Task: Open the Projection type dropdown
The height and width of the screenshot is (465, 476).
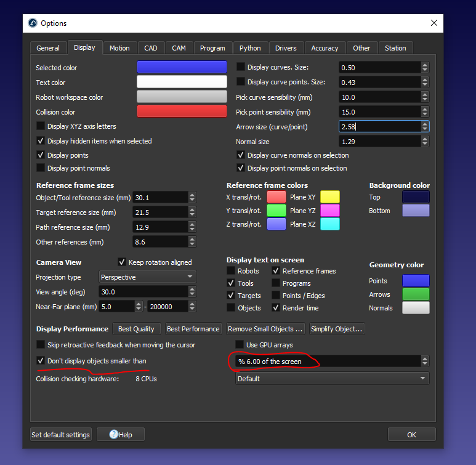Action: (147, 277)
